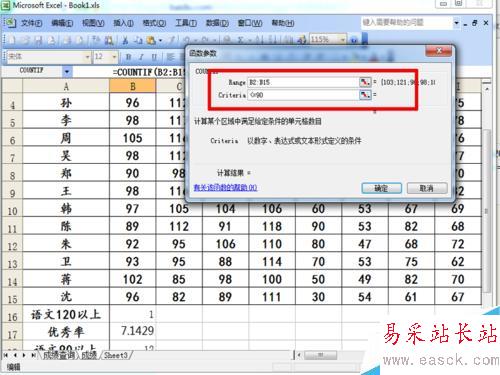Restore the workbook window in menu bar
The width and height of the screenshot is (500, 375).
(x=475, y=23)
